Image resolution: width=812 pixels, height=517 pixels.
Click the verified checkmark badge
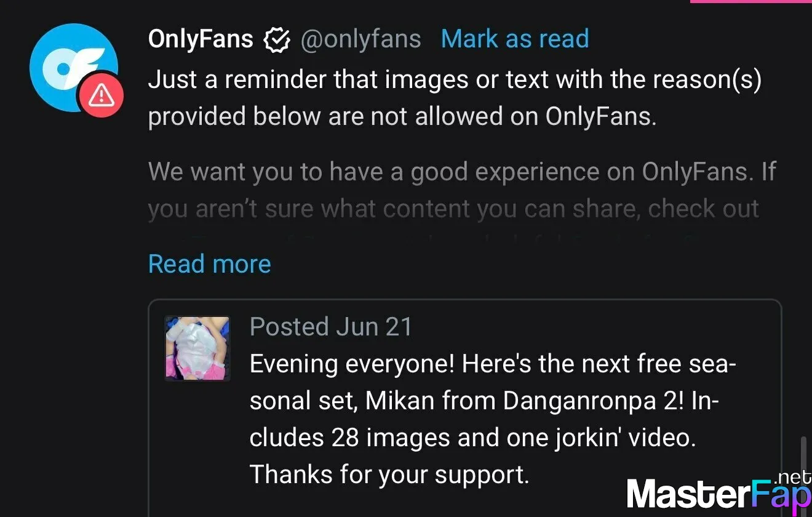276,40
